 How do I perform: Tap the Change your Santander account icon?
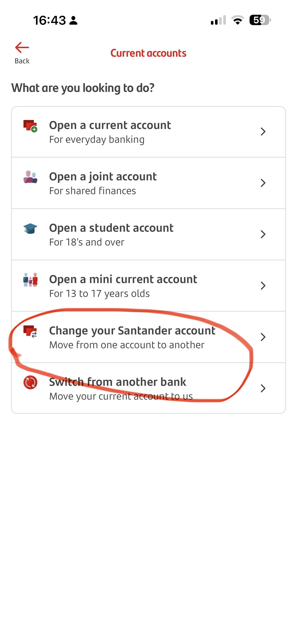(x=30, y=331)
